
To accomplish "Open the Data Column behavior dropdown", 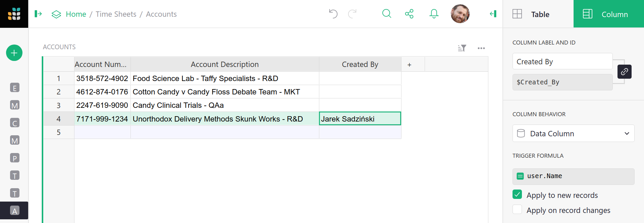I will coord(573,134).
